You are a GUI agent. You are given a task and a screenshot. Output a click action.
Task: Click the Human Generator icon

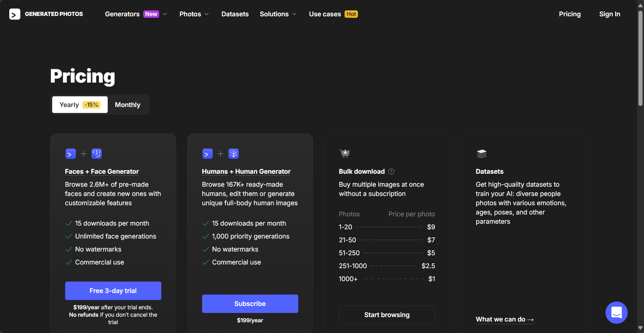click(234, 154)
